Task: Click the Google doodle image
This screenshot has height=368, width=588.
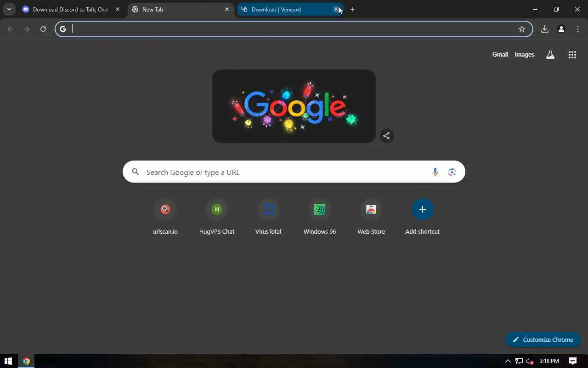Action: [x=294, y=106]
